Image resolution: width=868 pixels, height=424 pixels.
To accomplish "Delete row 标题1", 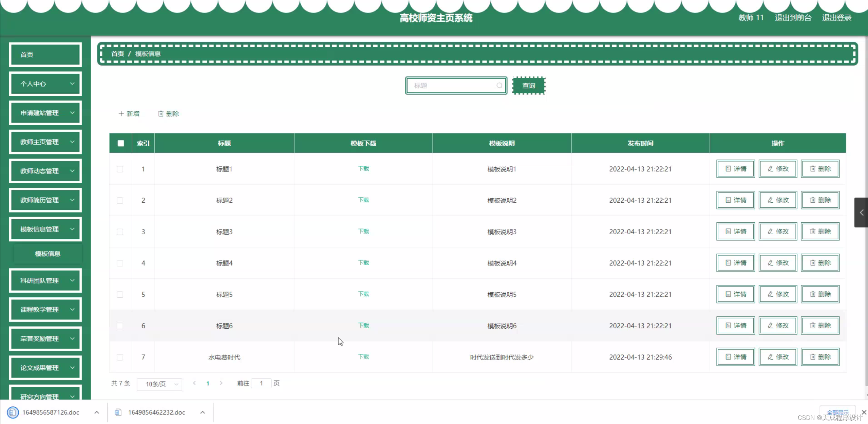I will [820, 169].
